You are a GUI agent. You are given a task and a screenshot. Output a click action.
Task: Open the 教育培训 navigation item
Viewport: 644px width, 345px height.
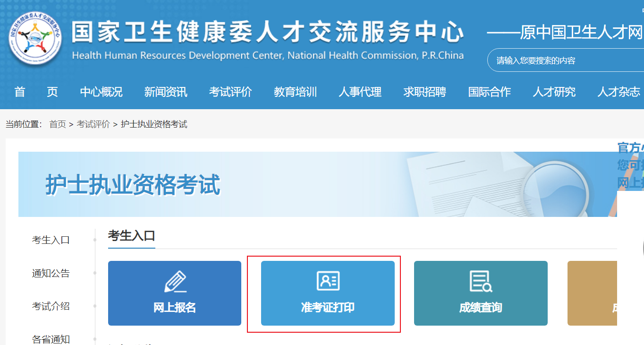click(x=295, y=92)
